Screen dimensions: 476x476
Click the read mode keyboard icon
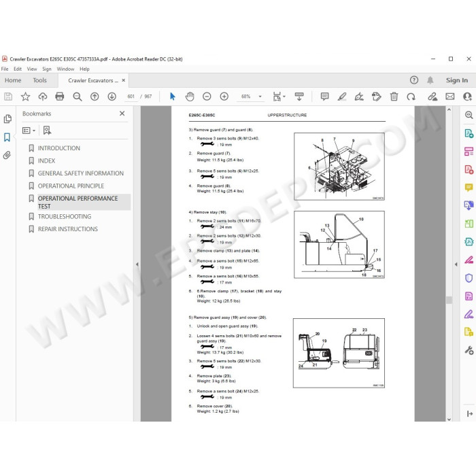click(x=299, y=97)
